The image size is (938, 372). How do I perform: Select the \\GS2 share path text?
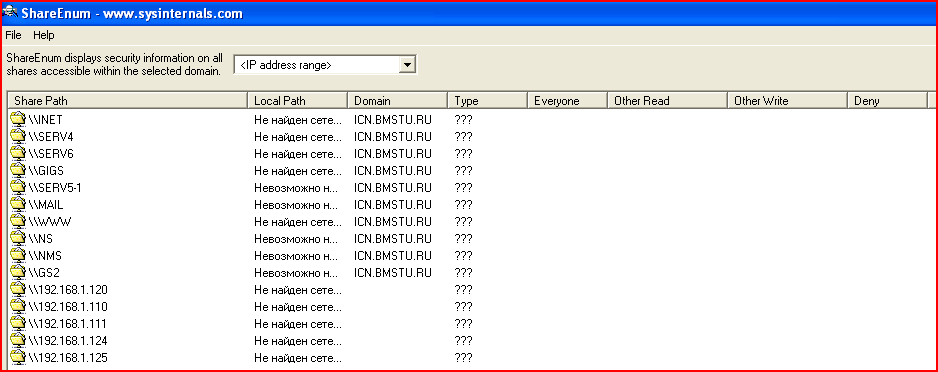(44, 273)
